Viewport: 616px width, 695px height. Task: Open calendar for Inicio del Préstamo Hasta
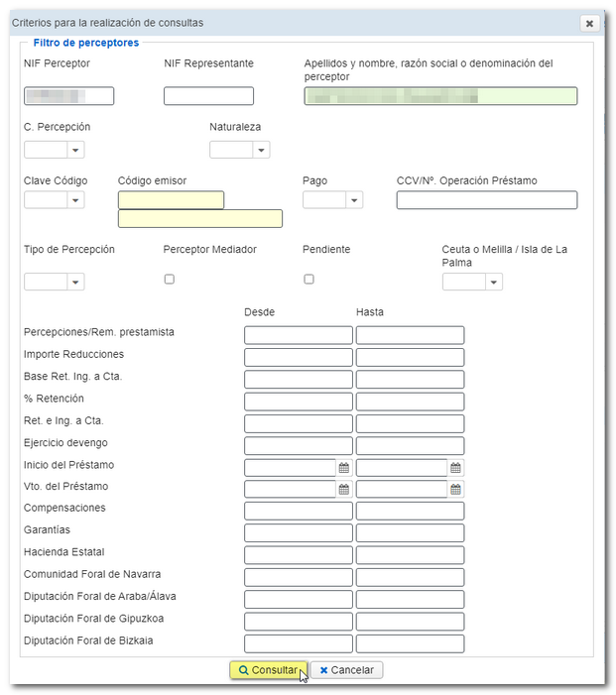[455, 468]
